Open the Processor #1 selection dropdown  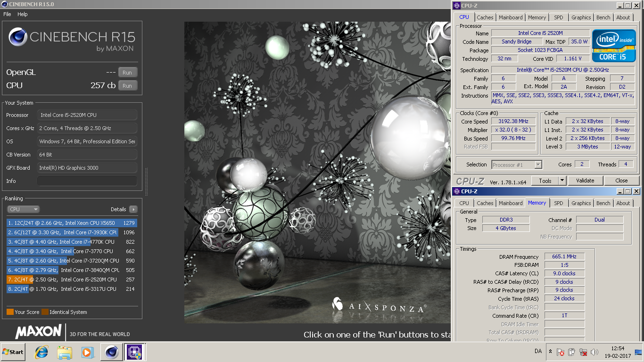point(517,165)
